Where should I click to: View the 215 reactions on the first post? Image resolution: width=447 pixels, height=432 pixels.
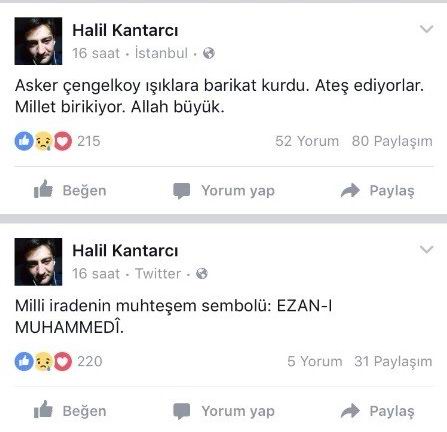(57, 141)
